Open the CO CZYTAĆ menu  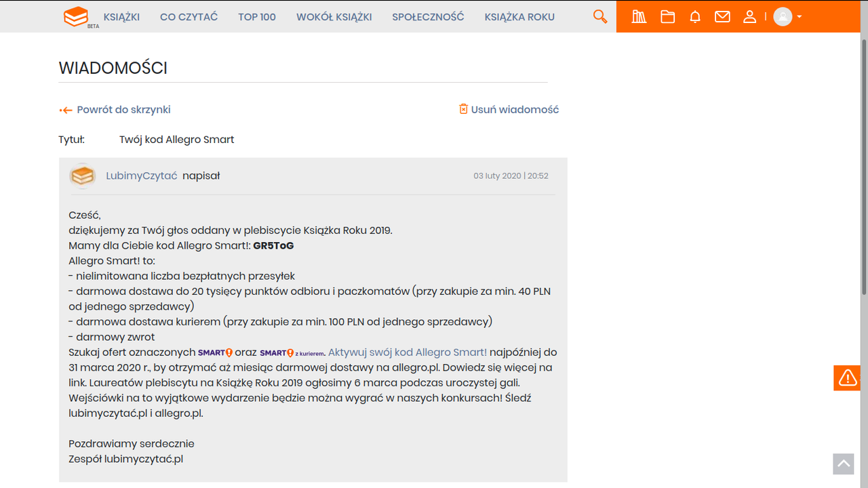tap(189, 17)
